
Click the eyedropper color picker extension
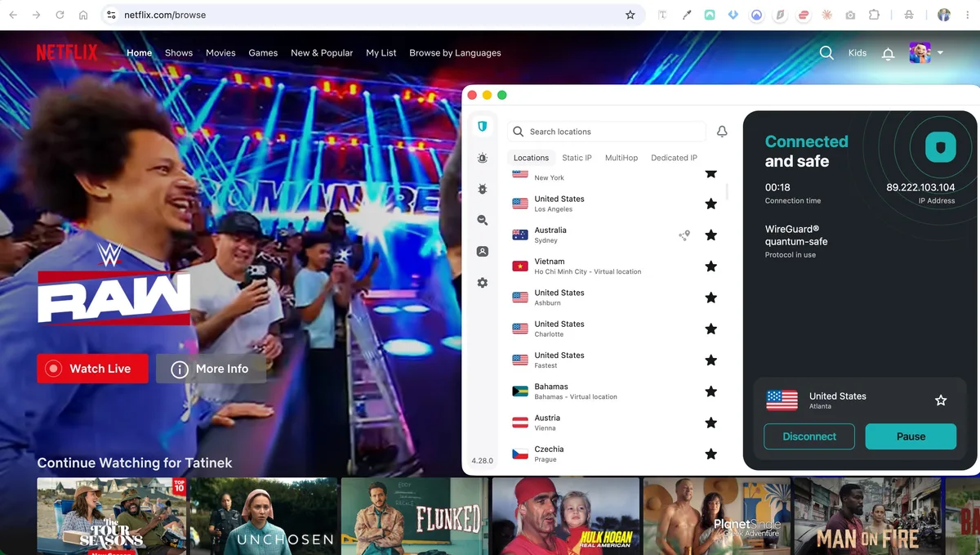tap(687, 15)
